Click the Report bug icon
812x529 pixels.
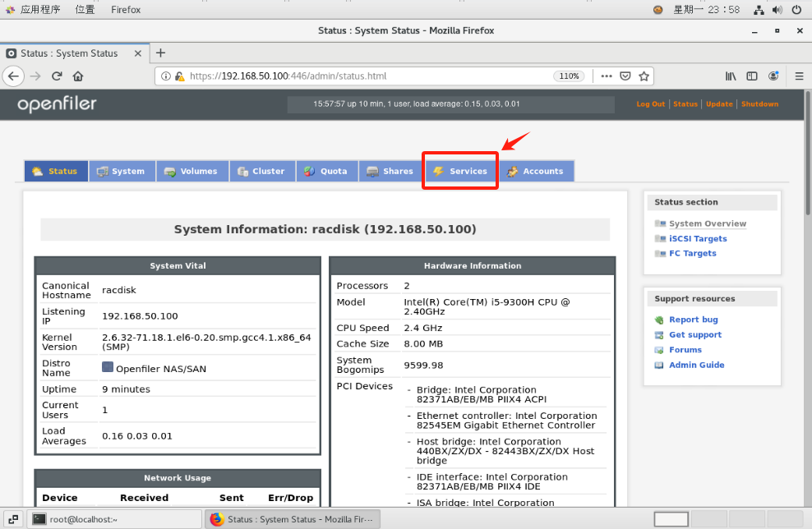[658, 320]
